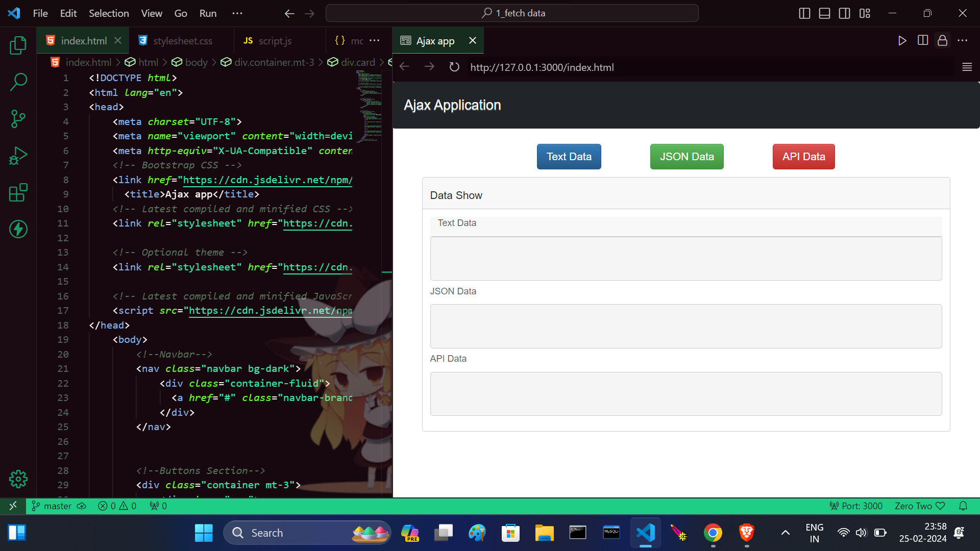The height and width of the screenshot is (551, 980).
Task: Click the blue Text Data button
Action: [569, 157]
